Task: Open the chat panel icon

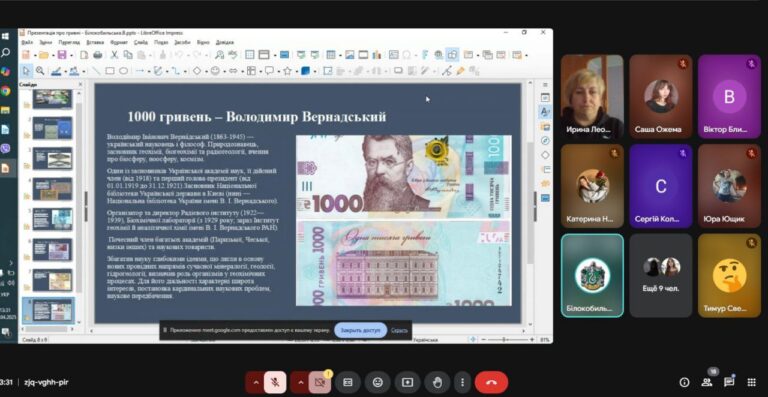Action: click(x=729, y=382)
